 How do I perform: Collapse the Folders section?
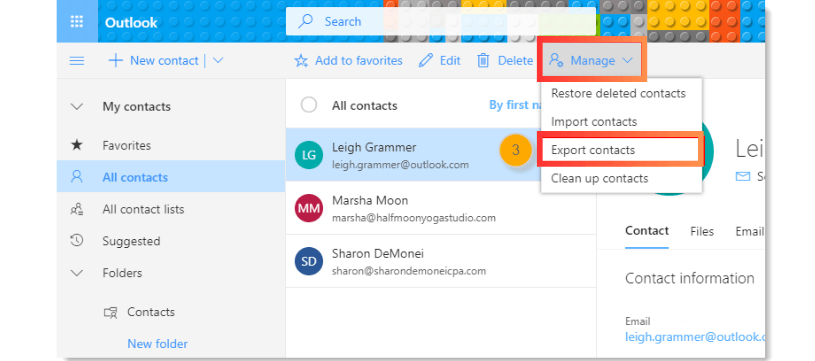click(x=77, y=273)
